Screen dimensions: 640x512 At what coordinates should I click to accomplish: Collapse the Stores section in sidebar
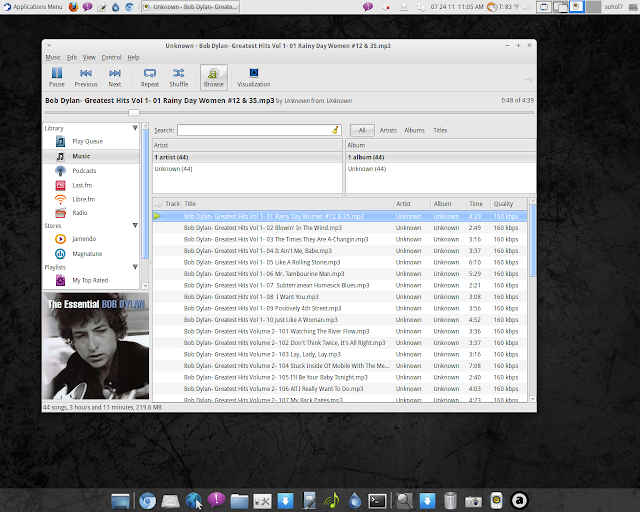135,225
